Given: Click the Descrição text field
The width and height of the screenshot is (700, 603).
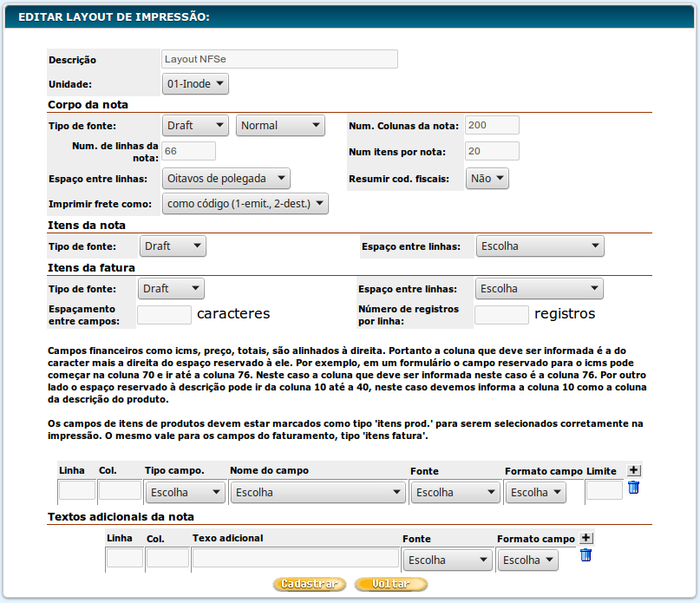Looking at the screenshot, I should (279, 59).
